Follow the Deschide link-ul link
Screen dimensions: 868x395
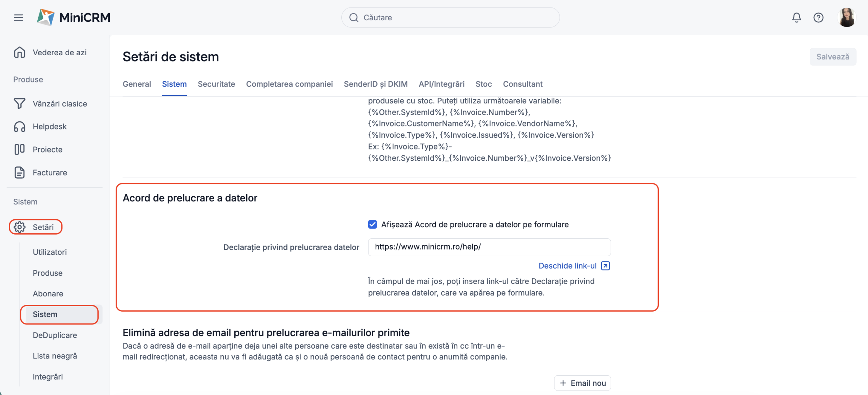click(567, 266)
